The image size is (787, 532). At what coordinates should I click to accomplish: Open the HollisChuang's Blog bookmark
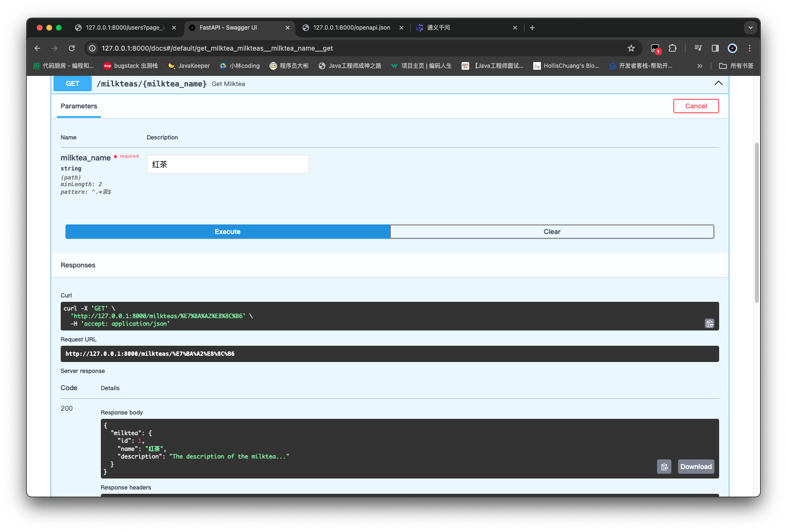point(566,66)
